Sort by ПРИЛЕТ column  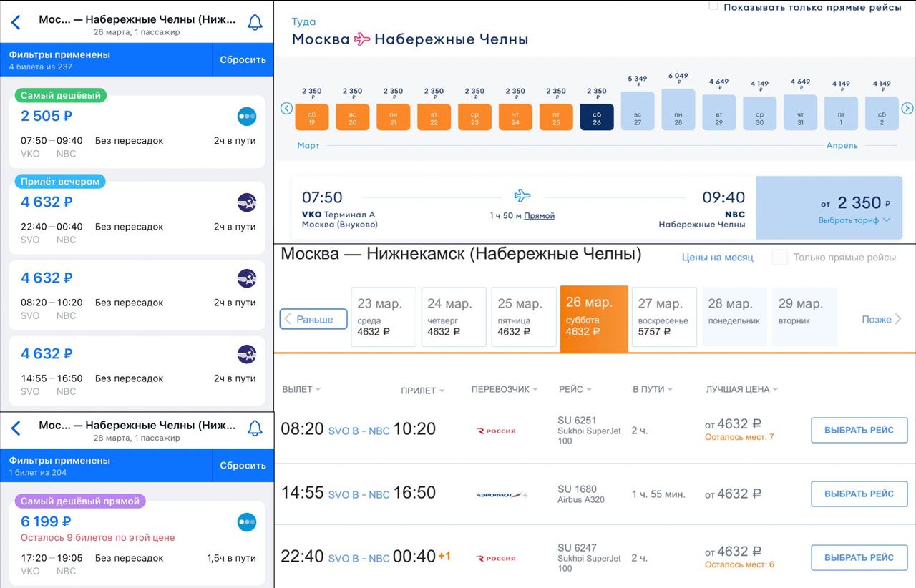[423, 391]
